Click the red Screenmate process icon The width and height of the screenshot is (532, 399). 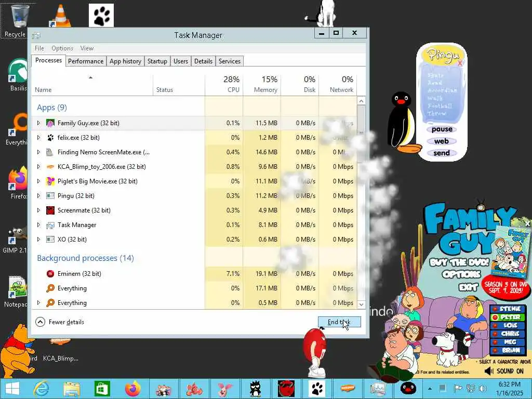pos(50,210)
